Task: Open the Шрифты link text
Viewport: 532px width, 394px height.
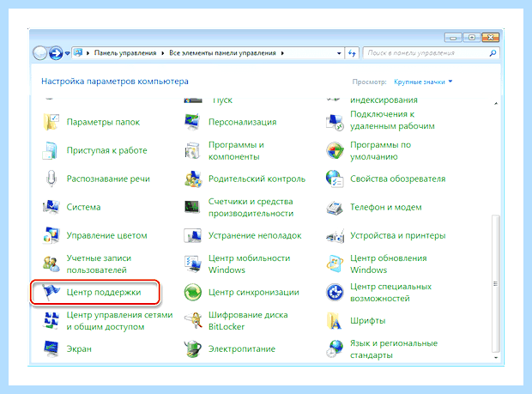Action: click(x=368, y=321)
